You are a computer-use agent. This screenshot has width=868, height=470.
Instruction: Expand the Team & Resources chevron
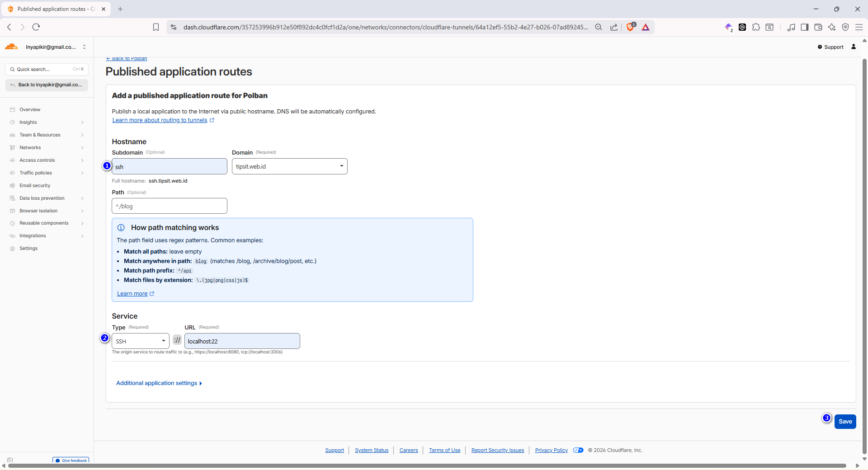82,135
